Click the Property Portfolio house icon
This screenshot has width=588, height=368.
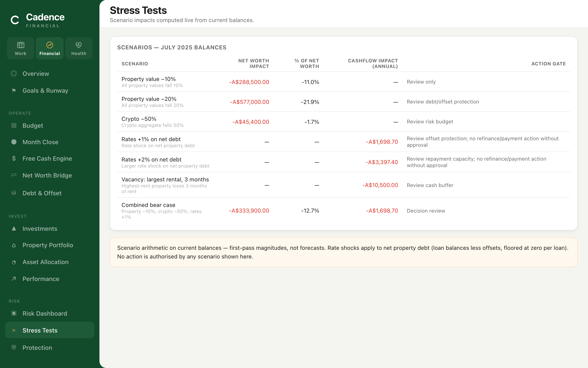pyautogui.click(x=14, y=245)
